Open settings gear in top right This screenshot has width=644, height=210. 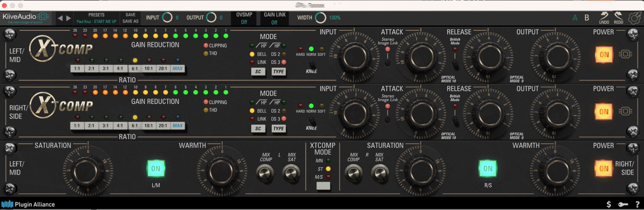(x=635, y=18)
